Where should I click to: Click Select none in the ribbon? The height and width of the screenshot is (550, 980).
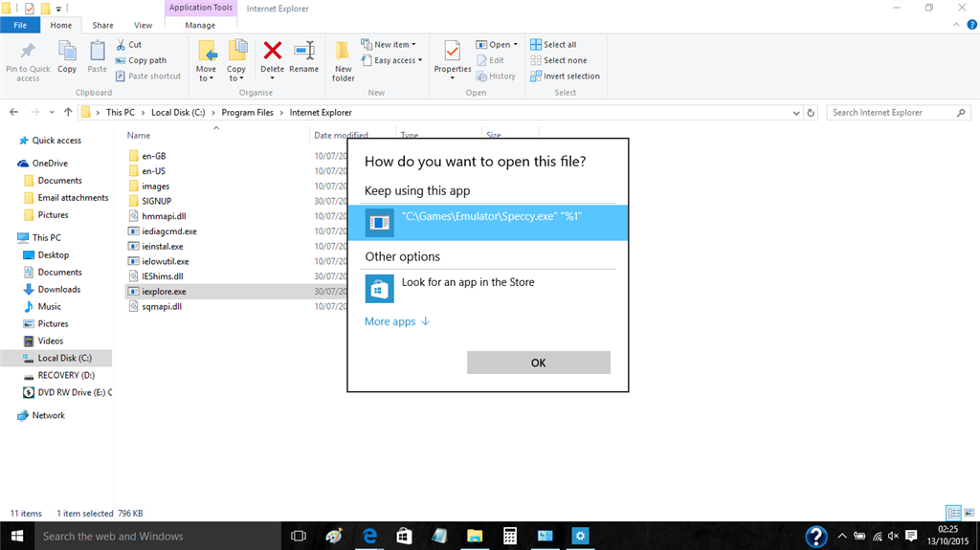(559, 60)
